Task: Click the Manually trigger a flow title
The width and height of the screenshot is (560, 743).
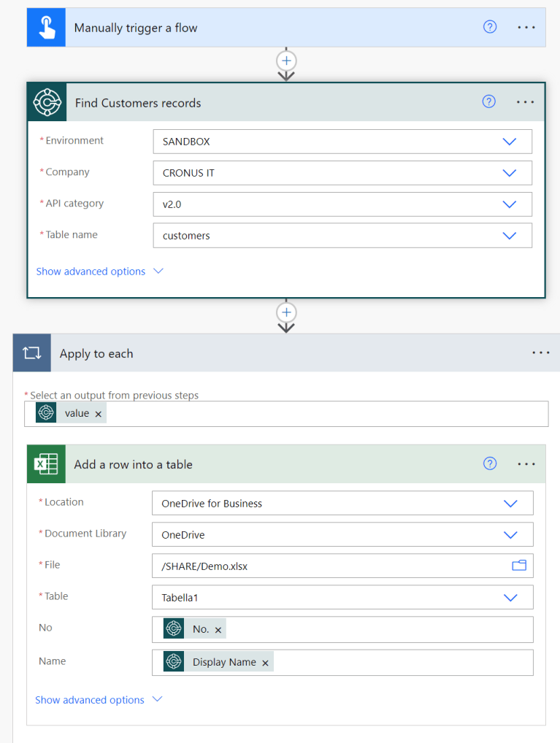Action: (136, 28)
